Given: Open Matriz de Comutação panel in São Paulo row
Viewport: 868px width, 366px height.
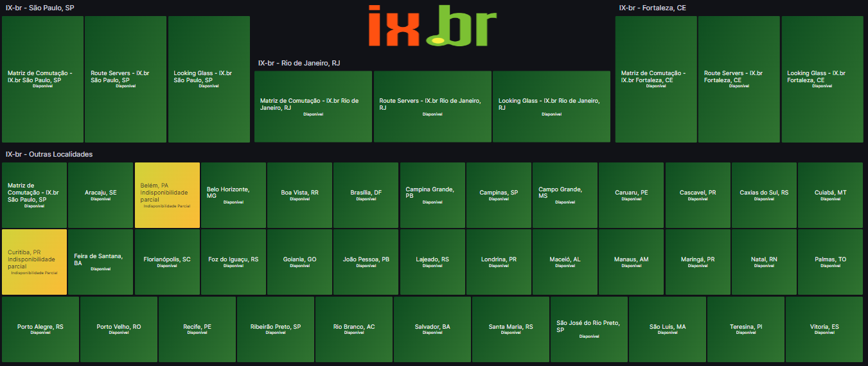Looking at the screenshot, I should click(x=43, y=79).
